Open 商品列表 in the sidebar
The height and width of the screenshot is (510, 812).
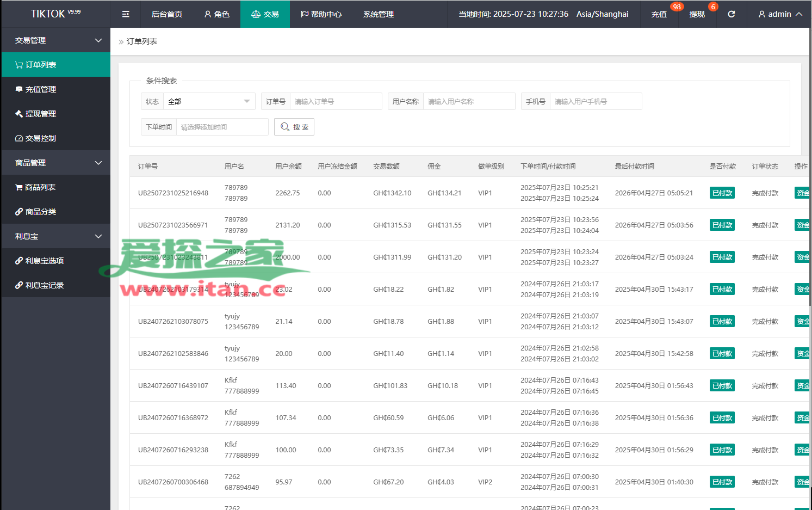click(x=55, y=187)
